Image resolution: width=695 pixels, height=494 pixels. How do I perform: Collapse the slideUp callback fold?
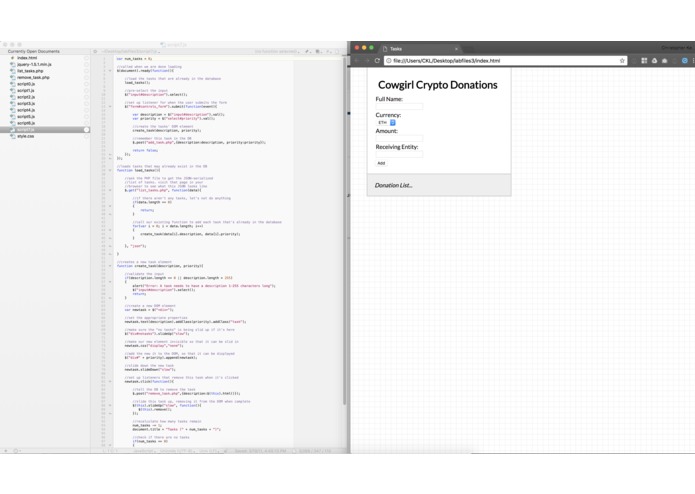[x=110, y=405]
